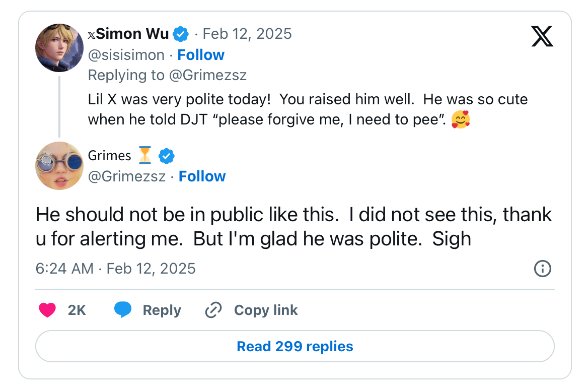Open the tweet info icon
Viewport: 588px width, 388px height.
(542, 269)
